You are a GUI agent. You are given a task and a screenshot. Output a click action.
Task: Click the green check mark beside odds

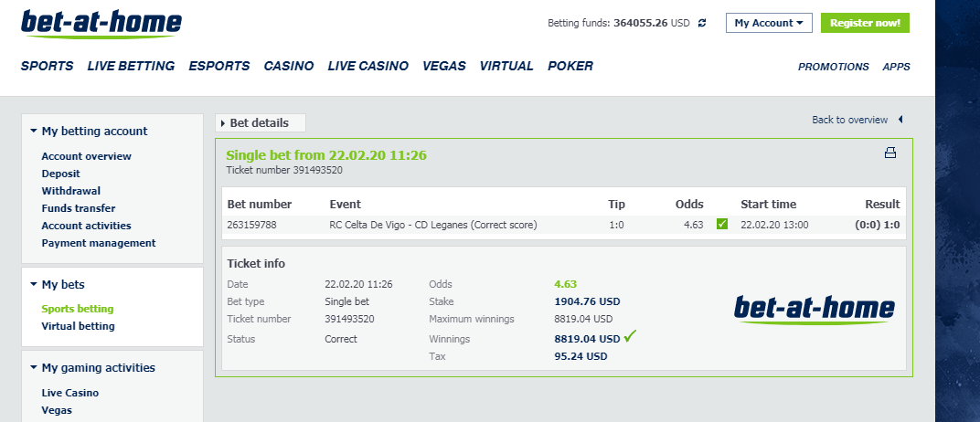coord(722,224)
